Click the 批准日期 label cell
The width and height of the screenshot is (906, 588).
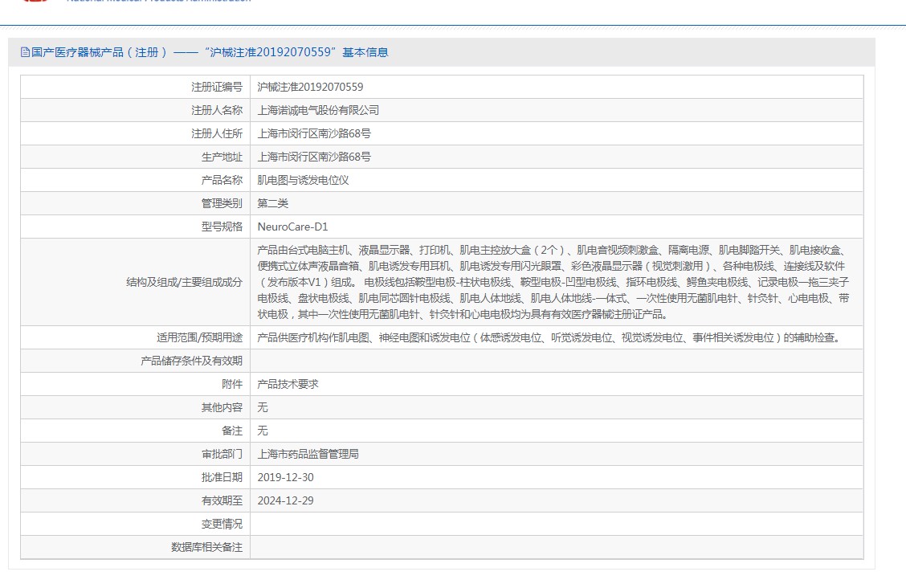point(135,478)
